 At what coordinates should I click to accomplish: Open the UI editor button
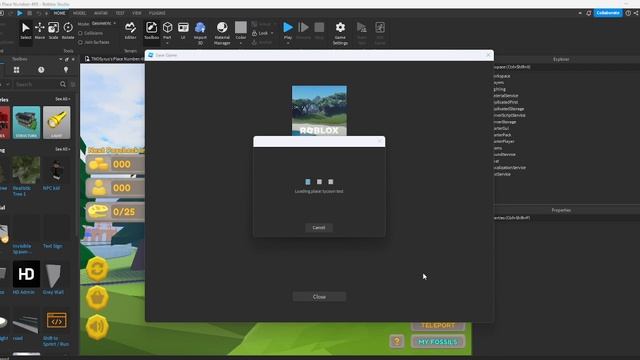coord(183,31)
